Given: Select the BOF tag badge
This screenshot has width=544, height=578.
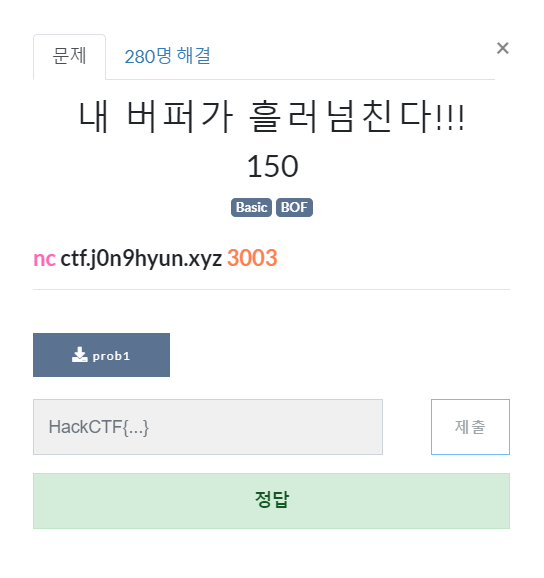Looking at the screenshot, I should pos(294,208).
